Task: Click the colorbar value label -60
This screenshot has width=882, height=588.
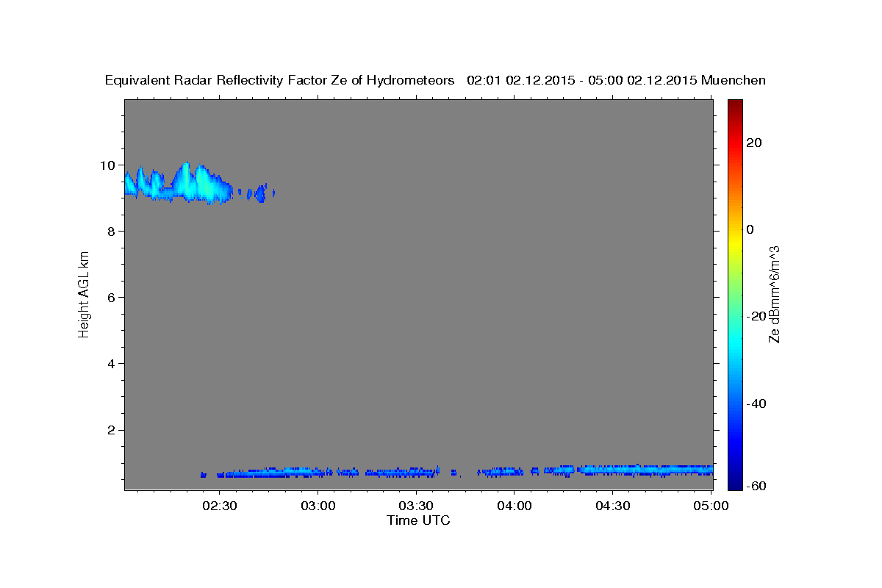Action: 755,485
